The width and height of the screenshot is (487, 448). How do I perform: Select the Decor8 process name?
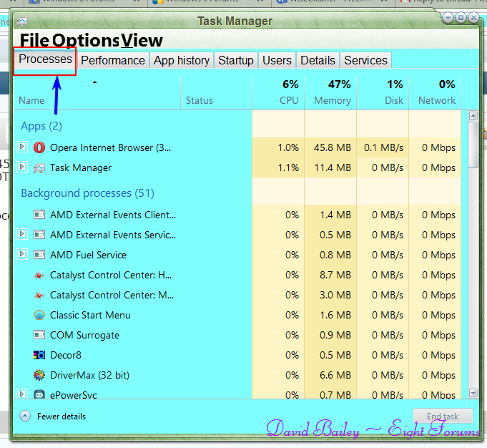coord(66,355)
